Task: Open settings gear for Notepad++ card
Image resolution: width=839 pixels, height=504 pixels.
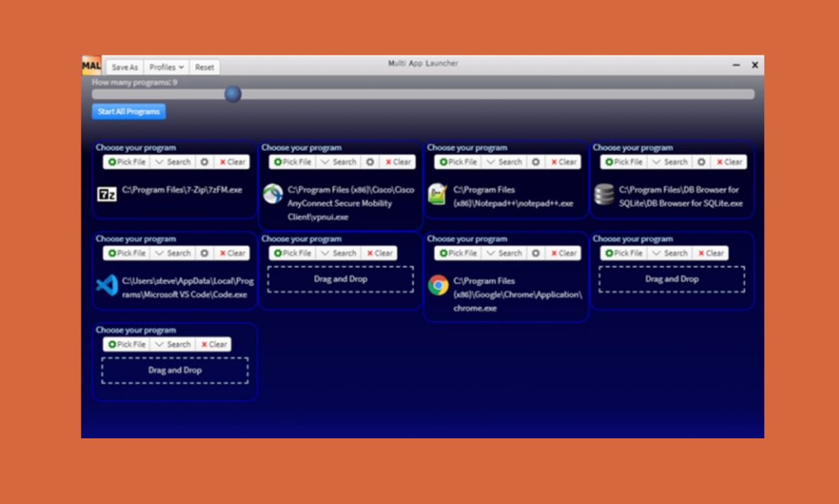Action: pyautogui.click(x=536, y=162)
